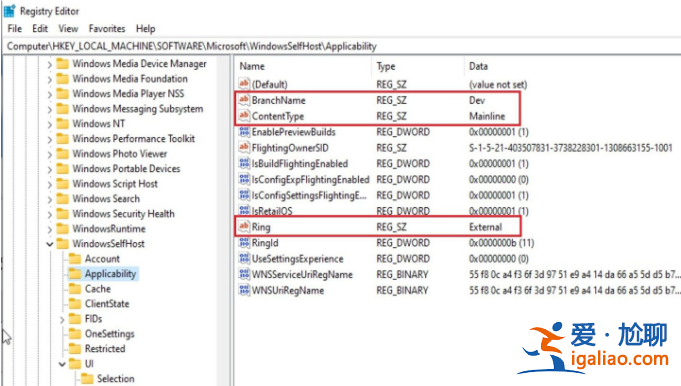Image resolution: width=681 pixels, height=386 pixels.
Task: Click the tree pane vertical scrollbar
Action: click(x=223, y=221)
